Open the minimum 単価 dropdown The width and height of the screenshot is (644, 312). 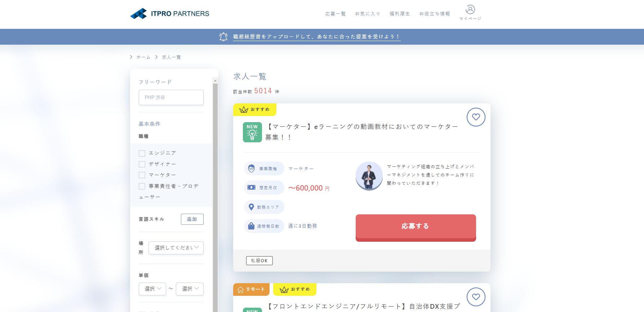point(152,289)
